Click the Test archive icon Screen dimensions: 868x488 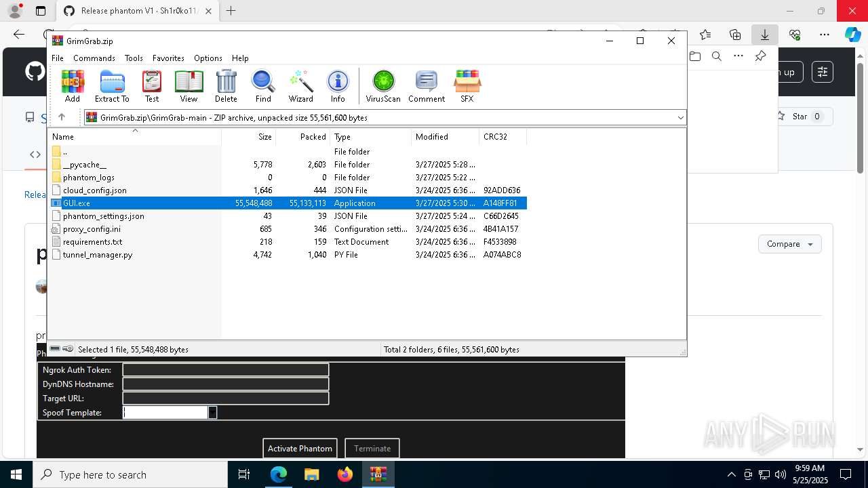[x=152, y=86]
